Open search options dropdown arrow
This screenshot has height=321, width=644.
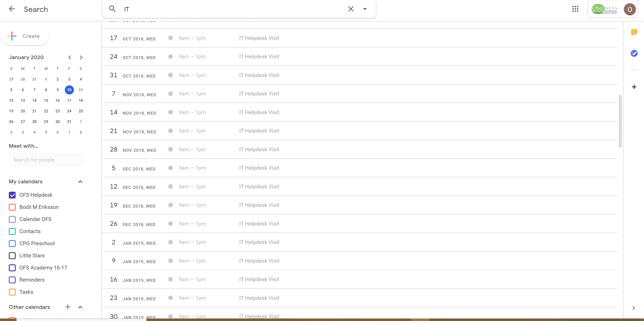pyautogui.click(x=365, y=9)
